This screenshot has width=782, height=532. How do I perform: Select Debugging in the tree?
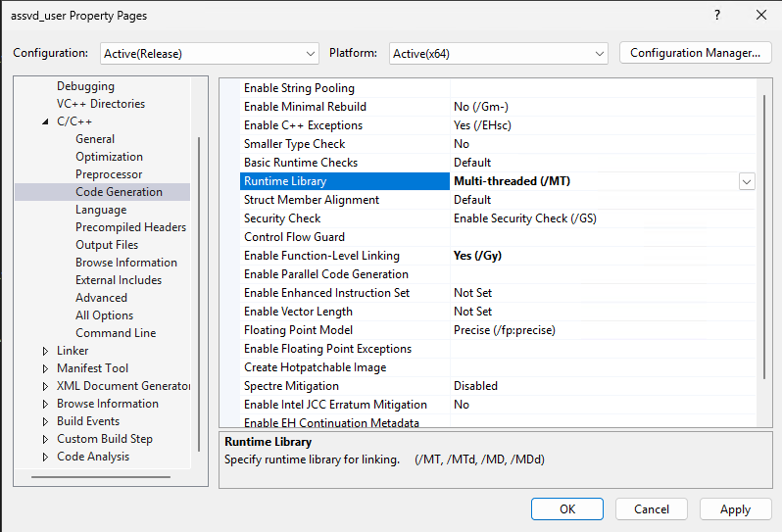tap(85, 86)
